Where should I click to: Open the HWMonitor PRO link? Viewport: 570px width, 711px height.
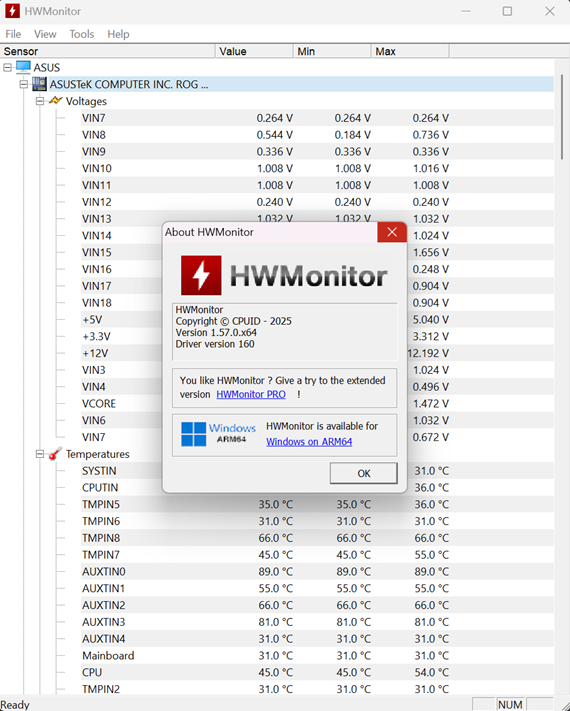click(251, 394)
